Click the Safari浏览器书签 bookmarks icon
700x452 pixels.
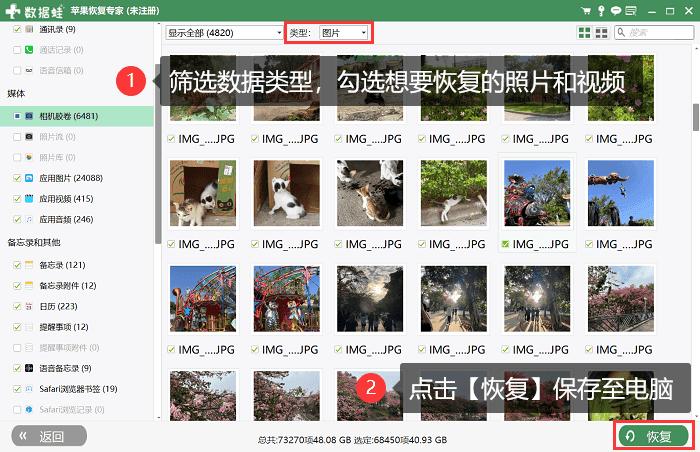(x=29, y=389)
